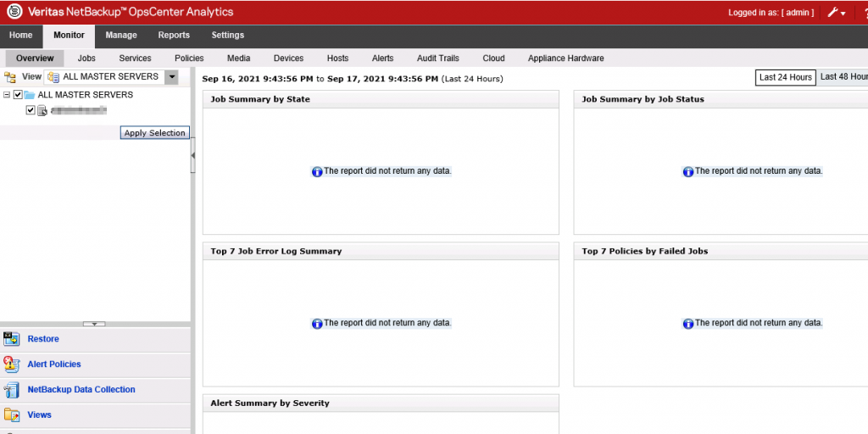Viewport: 868px width, 434px height.
Task: Click the view hierarchy tree icon
Action: [10, 77]
